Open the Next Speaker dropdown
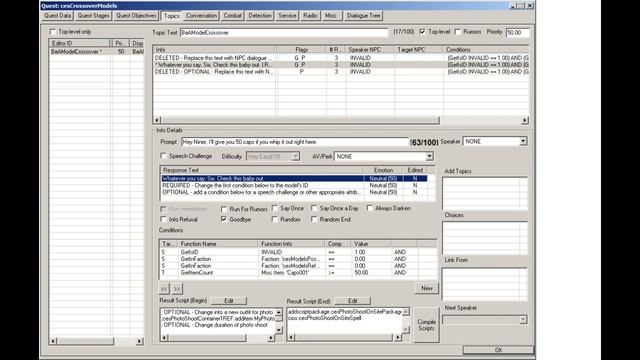The image size is (640, 360). coord(523,320)
